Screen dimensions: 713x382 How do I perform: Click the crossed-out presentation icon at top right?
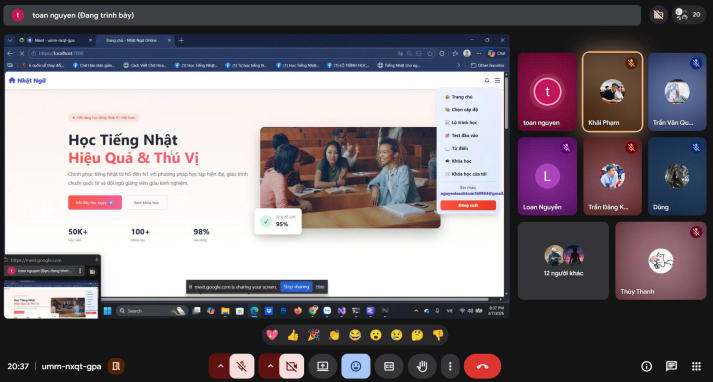pos(658,15)
